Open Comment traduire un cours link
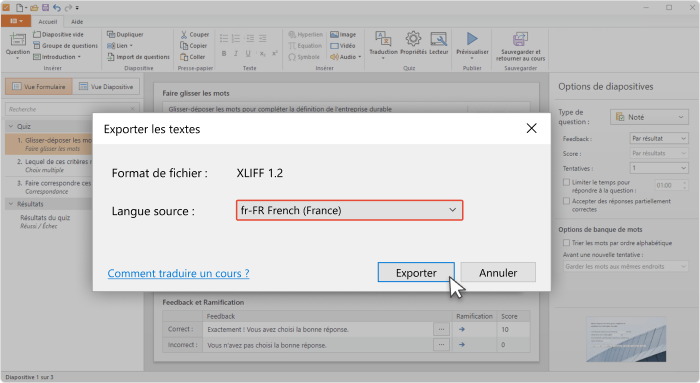Screen dimensions: 700x383 (179, 273)
